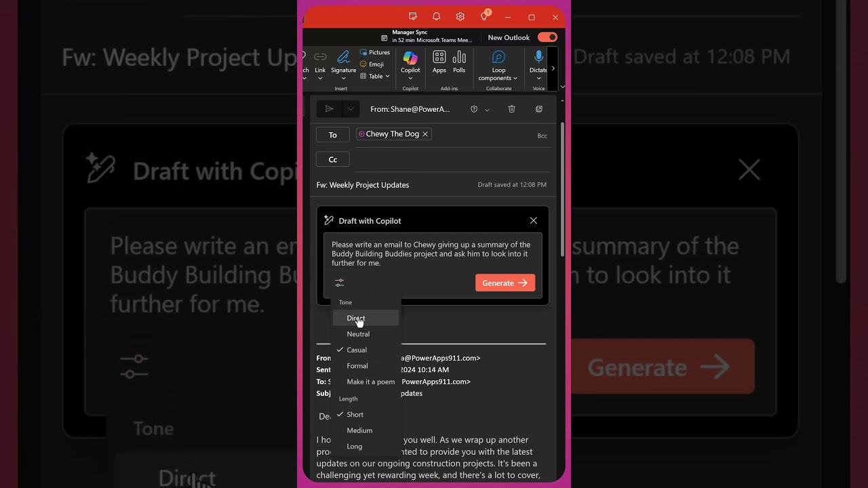
Task: Open Outlook settings gear
Action: [x=460, y=16]
